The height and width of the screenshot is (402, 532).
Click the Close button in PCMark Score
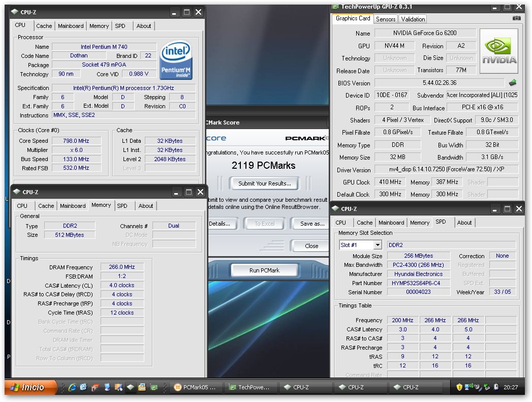[310, 246]
